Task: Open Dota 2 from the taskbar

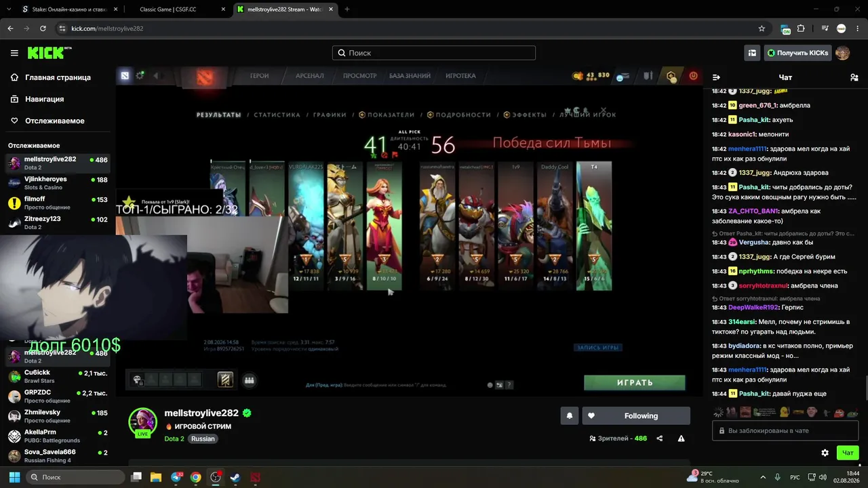Action: tap(255, 477)
